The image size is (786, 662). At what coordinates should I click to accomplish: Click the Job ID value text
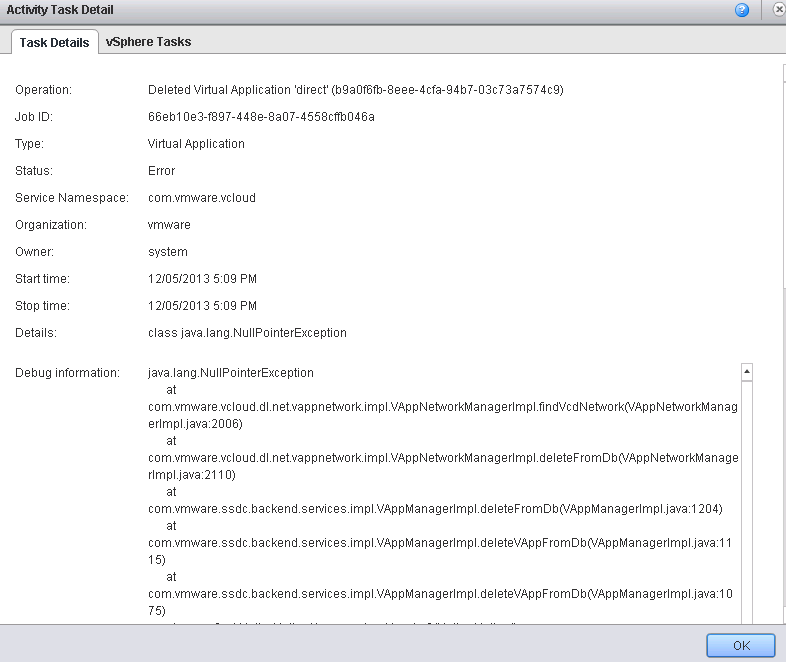click(x=260, y=117)
